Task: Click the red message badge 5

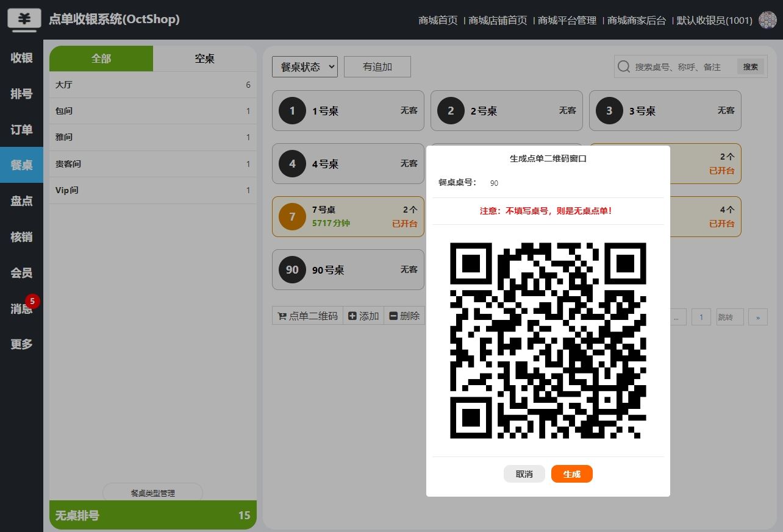Action: pos(32,301)
